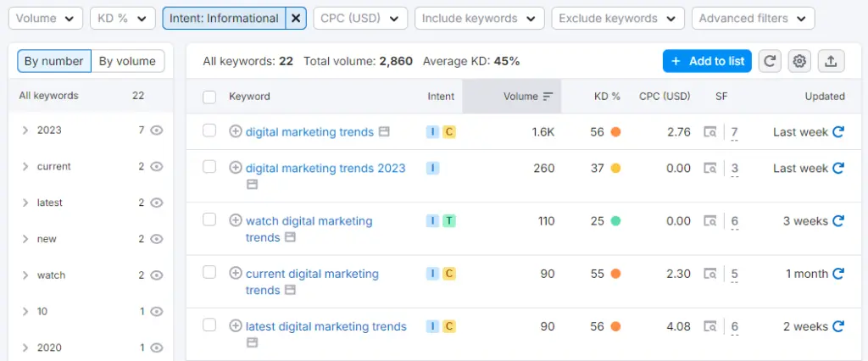
Task: Remove the Intent: Informational filter with X
Action: tap(296, 18)
